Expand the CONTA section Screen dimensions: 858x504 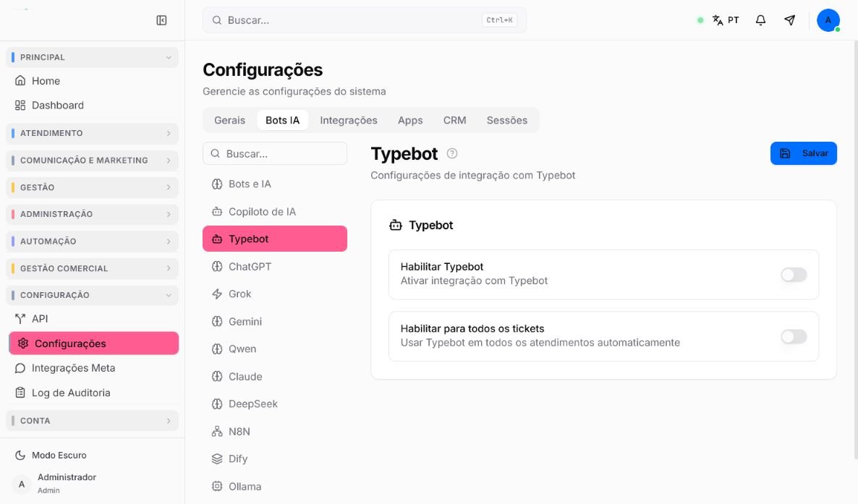pos(92,421)
